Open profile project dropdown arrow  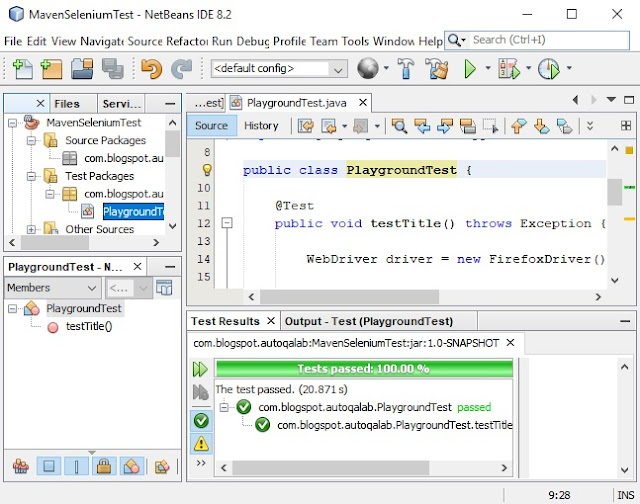[569, 68]
